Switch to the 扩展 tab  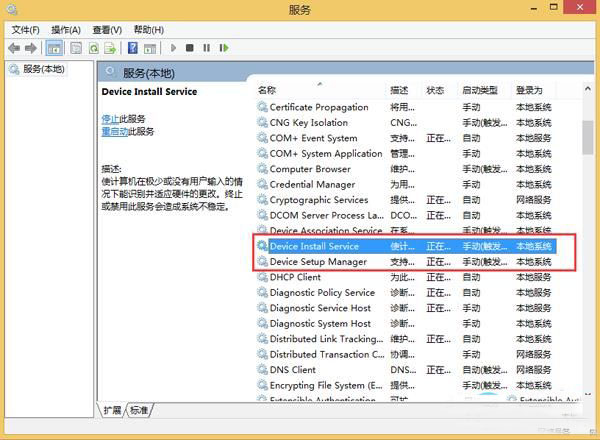pyautogui.click(x=112, y=411)
